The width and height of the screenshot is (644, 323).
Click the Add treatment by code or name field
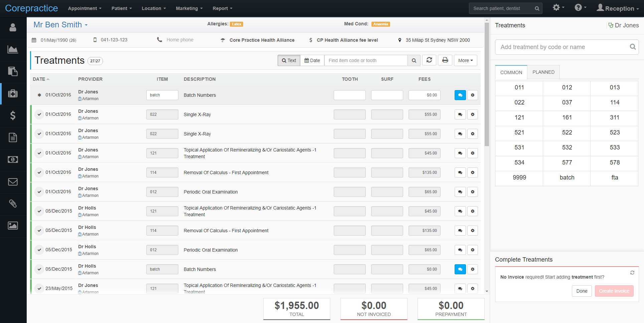[x=563, y=47]
